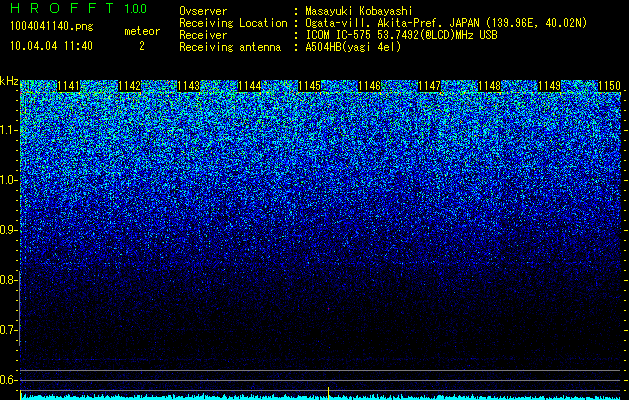Click the 1146 time marker
629x400 pixels.
click(369, 86)
